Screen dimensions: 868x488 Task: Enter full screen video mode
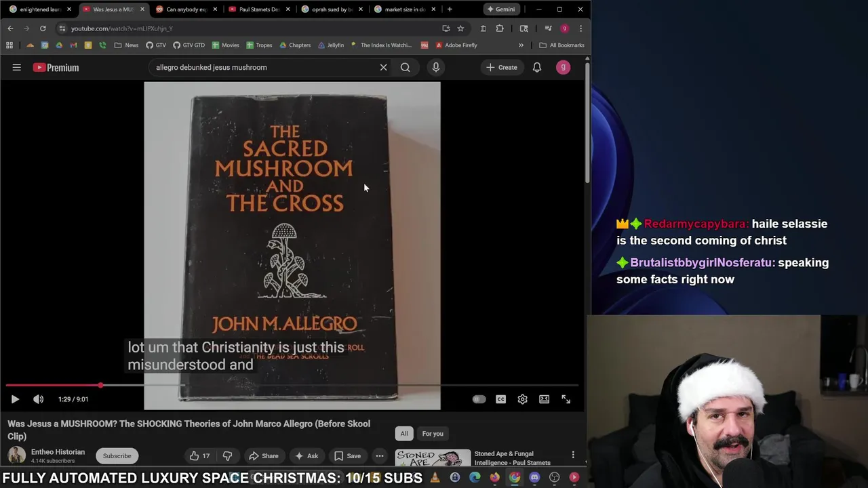point(566,399)
